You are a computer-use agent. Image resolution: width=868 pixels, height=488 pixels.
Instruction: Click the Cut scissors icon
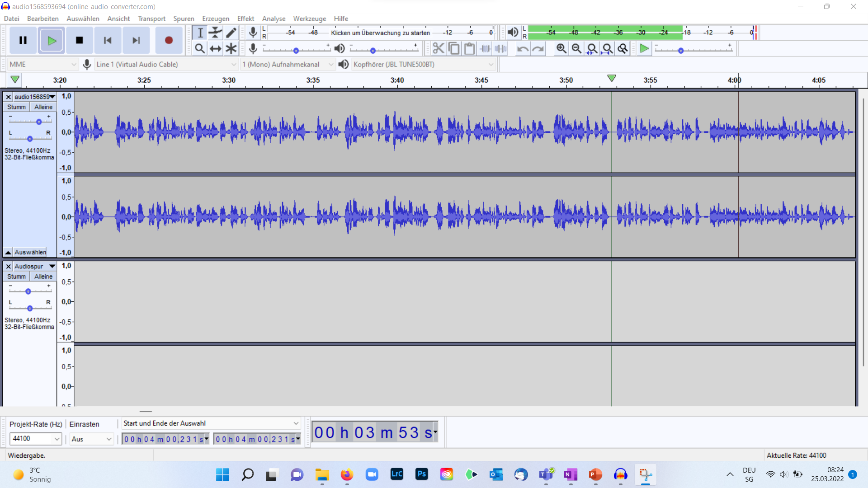click(x=438, y=48)
